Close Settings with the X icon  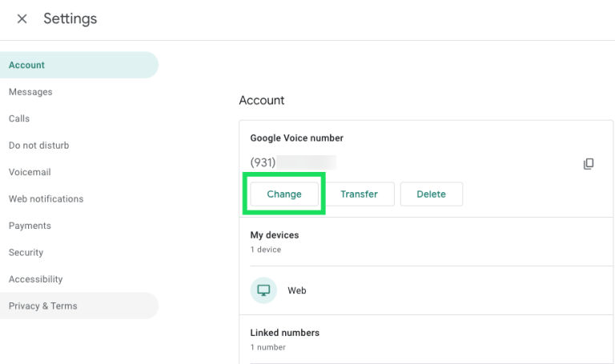click(22, 18)
